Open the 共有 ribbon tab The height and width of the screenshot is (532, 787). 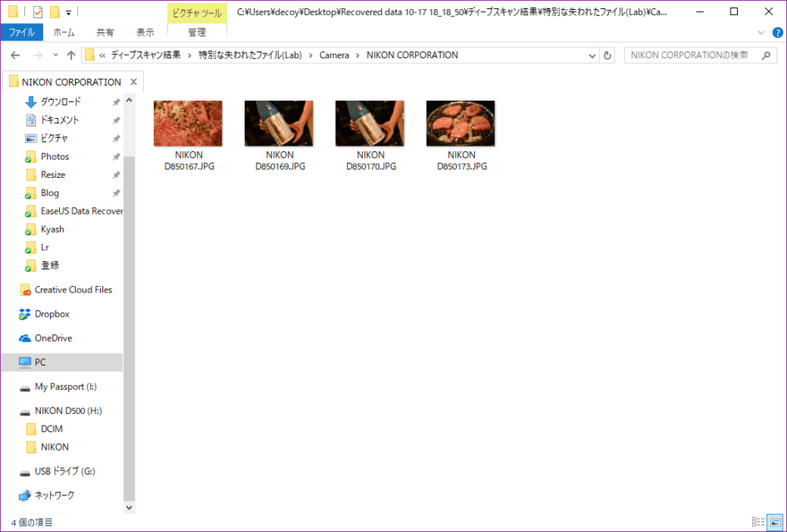point(105,32)
